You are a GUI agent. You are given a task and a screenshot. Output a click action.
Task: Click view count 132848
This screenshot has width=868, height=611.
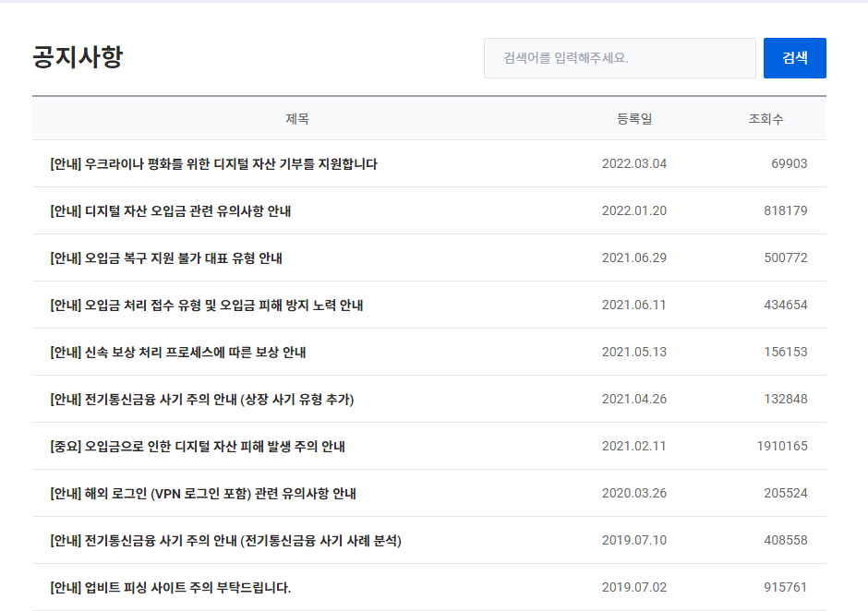(x=786, y=399)
